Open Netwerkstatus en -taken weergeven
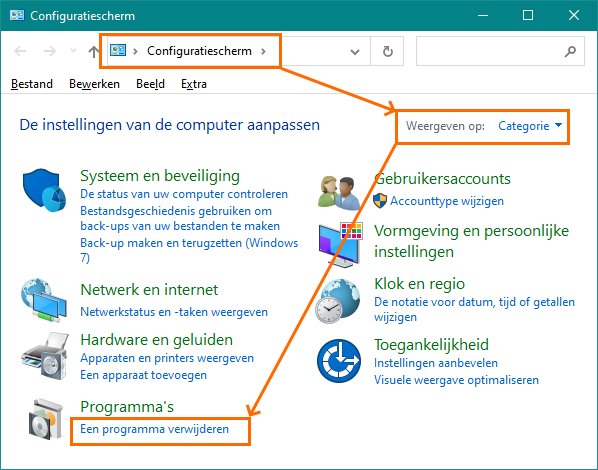This screenshot has width=598, height=470. tap(174, 312)
